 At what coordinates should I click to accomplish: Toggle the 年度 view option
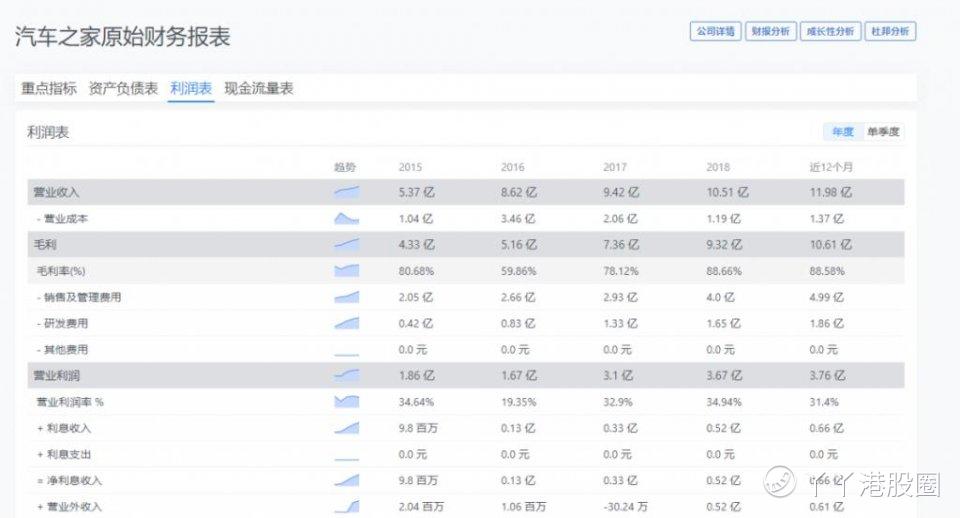[842, 132]
